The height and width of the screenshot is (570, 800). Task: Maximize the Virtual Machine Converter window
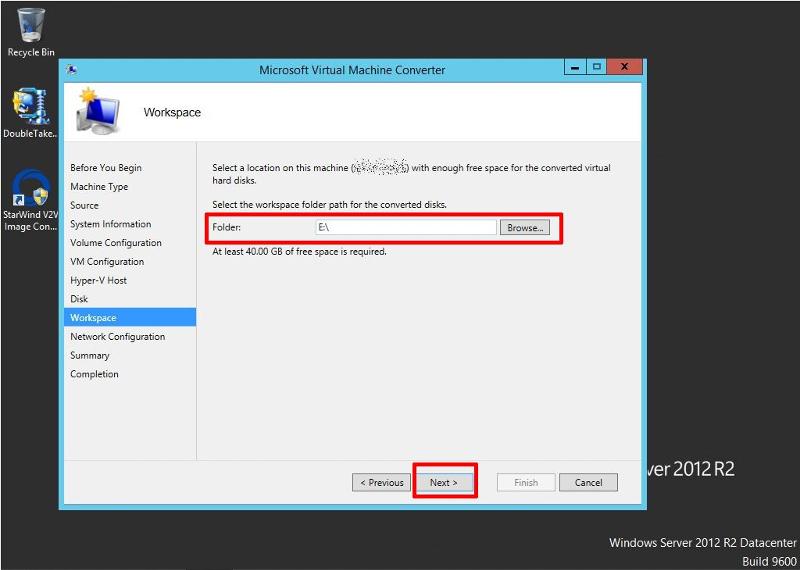pyautogui.click(x=596, y=67)
